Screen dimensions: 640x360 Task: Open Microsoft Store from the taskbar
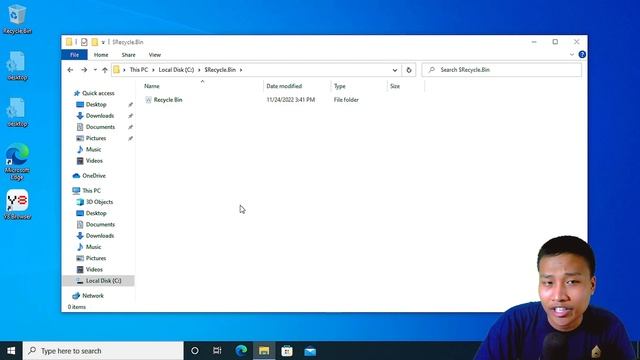(287, 351)
